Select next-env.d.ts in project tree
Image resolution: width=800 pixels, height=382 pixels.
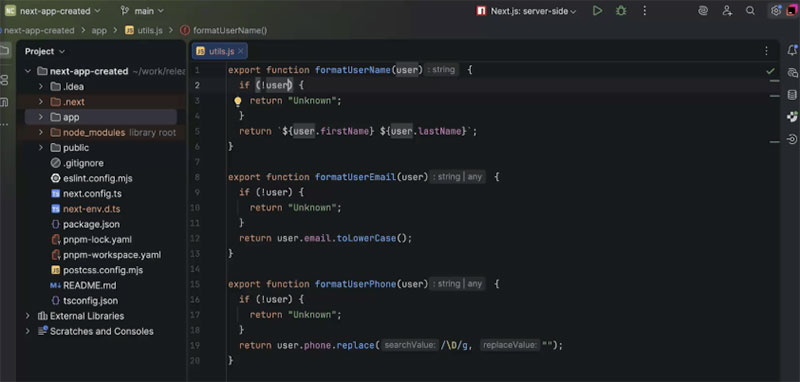(x=86, y=209)
